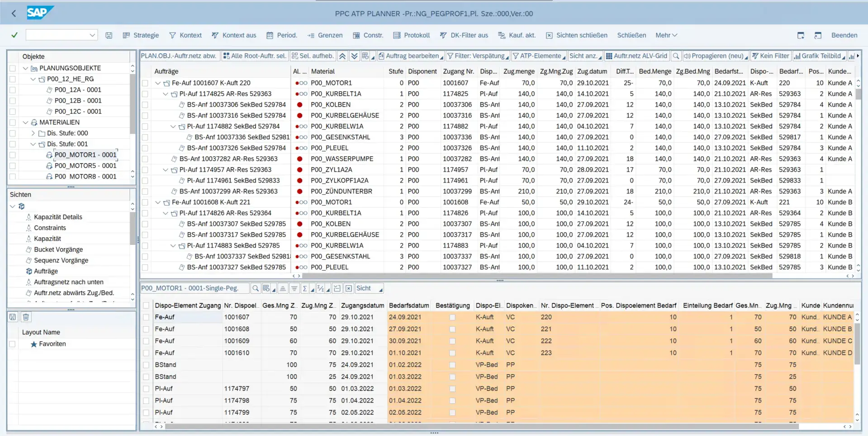Select P00_MOTOR5 - 0001 tree item
The height and width of the screenshot is (436, 868).
(x=85, y=166)
